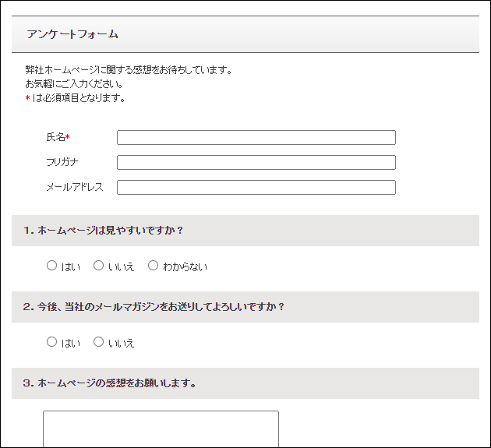Click the heading 3. ホームページの感想をお願いします。
The width and height of the screenshot is (491, 448).
(x=110, y=383)
